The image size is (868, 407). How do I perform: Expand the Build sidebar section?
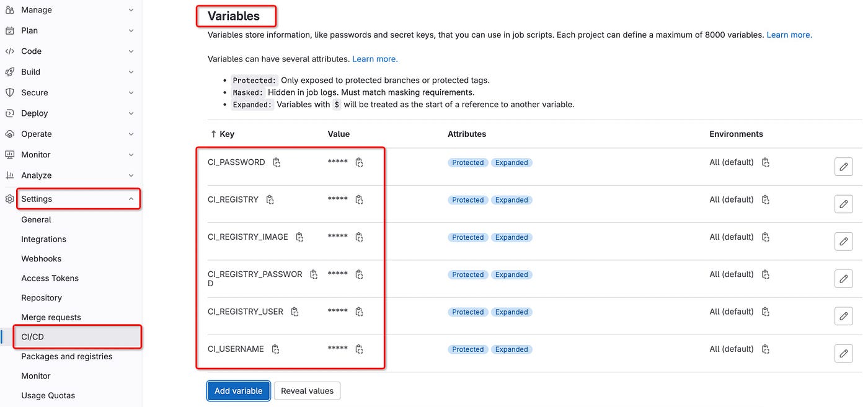click(x=69, y=72)
